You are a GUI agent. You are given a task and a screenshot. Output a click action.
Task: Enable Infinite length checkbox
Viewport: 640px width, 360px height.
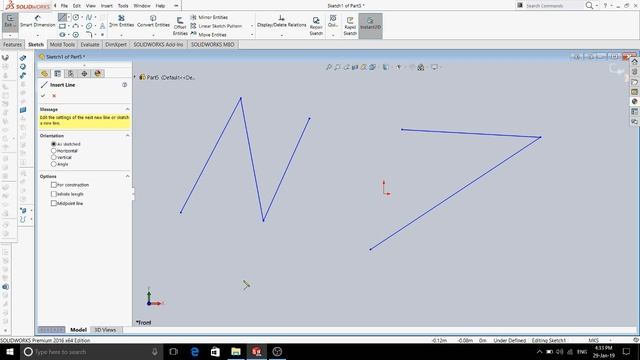(53, 194)
